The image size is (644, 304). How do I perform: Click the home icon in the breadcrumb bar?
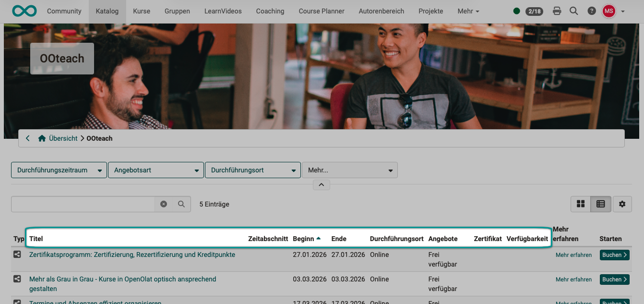(42, 138)
